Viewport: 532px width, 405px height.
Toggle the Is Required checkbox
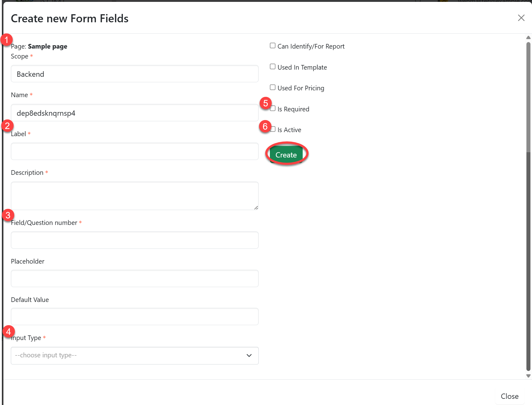coord(273,109)
